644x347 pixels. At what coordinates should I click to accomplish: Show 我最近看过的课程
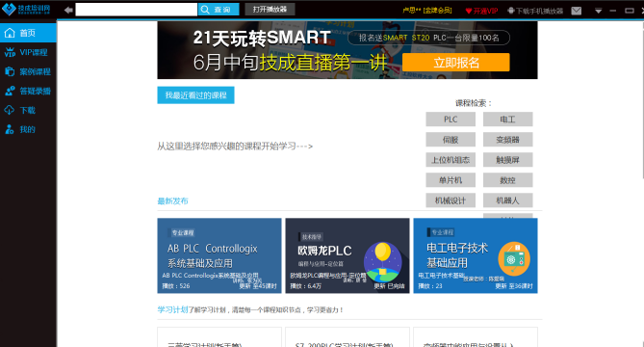coord(196,95)
